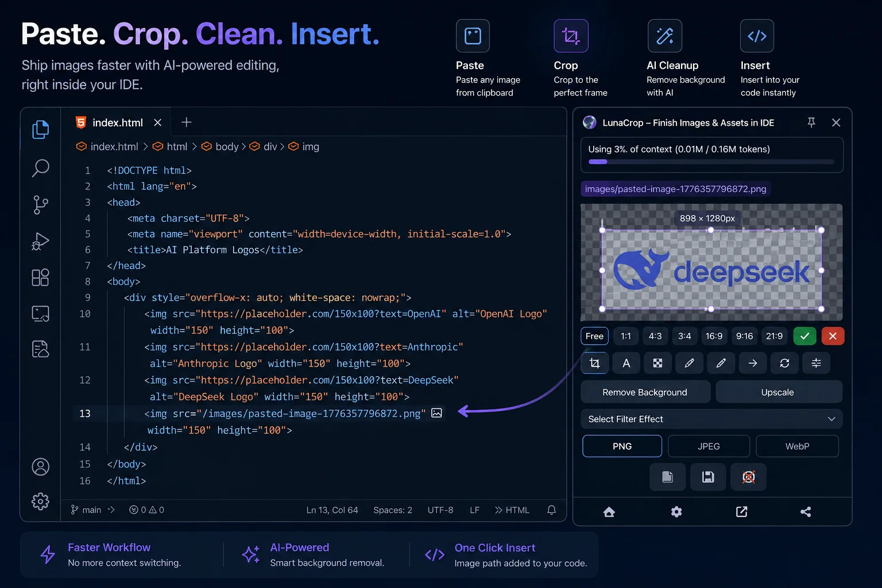Expand the HTML language chevron in status bar
Viewport: 882px width, 588px height.
tap(498, 510)
